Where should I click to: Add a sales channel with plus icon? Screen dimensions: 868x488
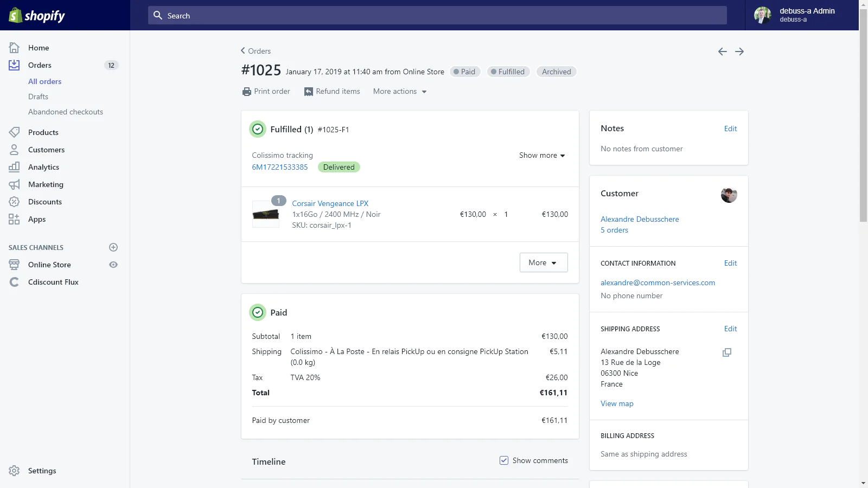click(113, 247)
